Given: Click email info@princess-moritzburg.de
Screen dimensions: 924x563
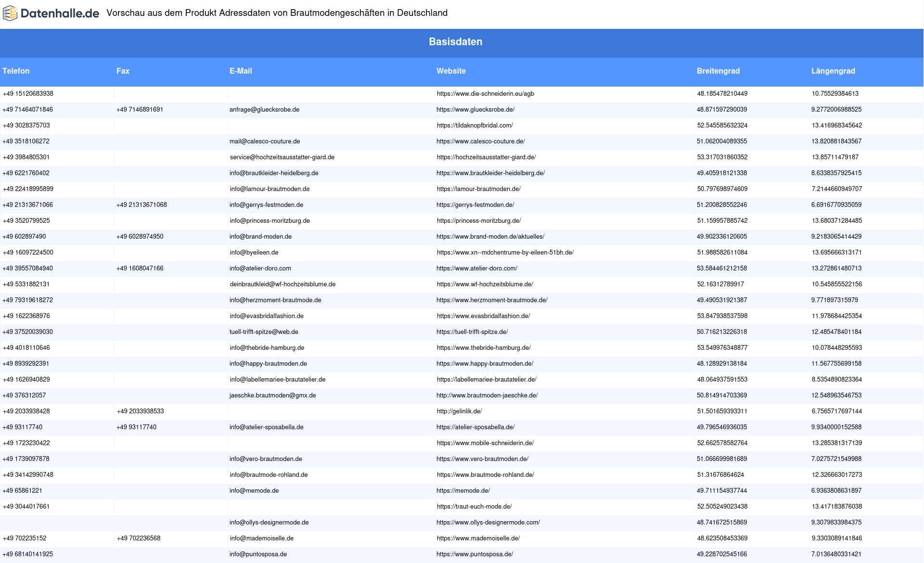Looking at the screenshot, I should (x=269, y=221).
